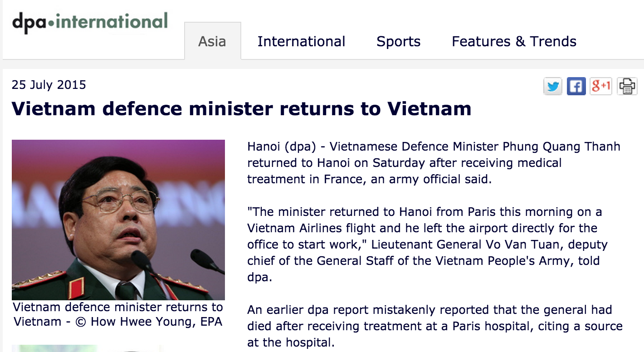Share the article on Facebook
The height and width of the screenshot is (352, 644).
576,86
